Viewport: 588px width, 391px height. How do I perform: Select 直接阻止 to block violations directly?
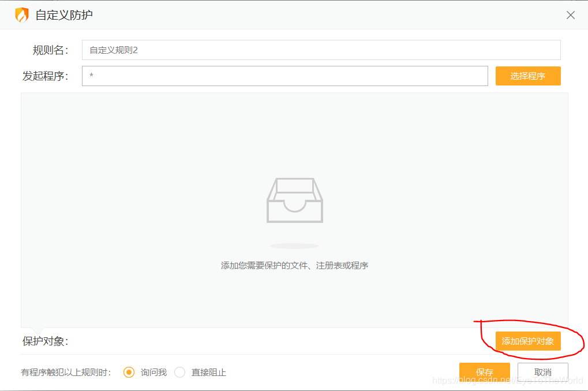(x=179, y=372)
